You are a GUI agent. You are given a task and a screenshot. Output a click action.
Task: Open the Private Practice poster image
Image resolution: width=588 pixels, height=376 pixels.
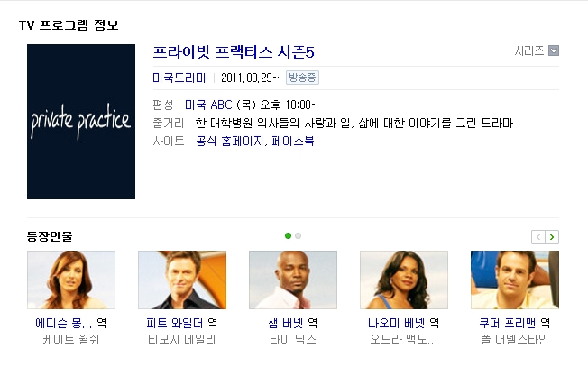81,122
